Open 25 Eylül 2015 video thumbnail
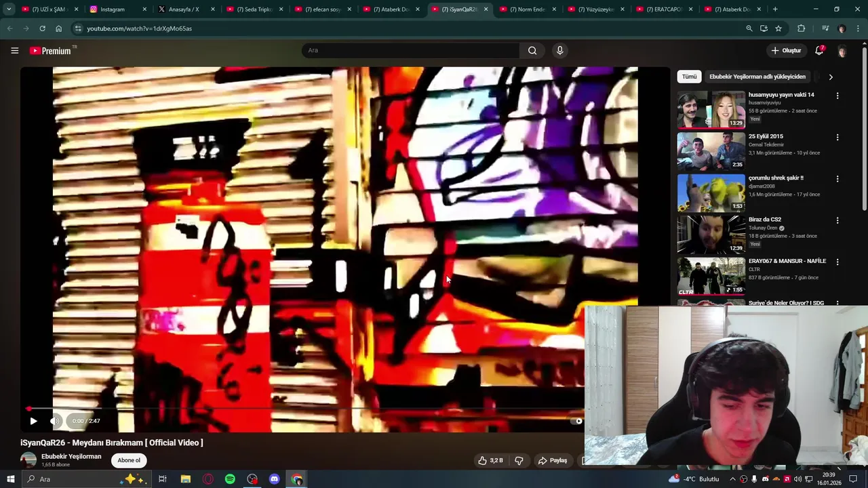Image resolution: width=868 pixels, height=488 pixels. click(x=711, y=150)
